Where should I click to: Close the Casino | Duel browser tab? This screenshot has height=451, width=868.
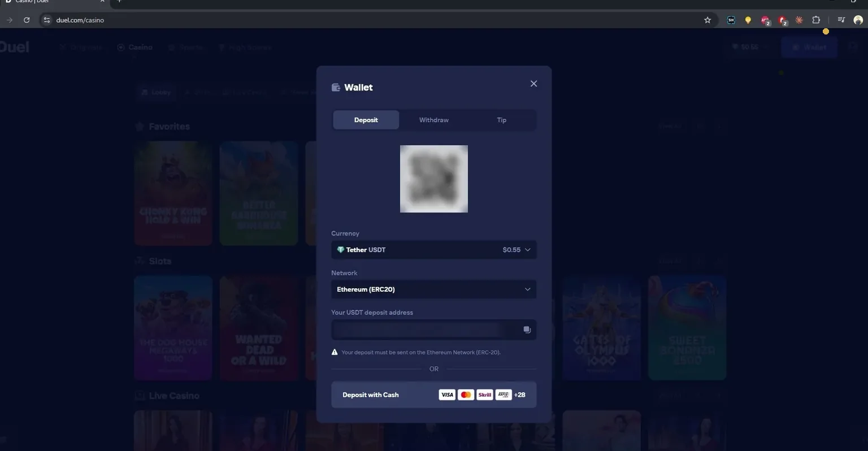(x=102, y=2)
